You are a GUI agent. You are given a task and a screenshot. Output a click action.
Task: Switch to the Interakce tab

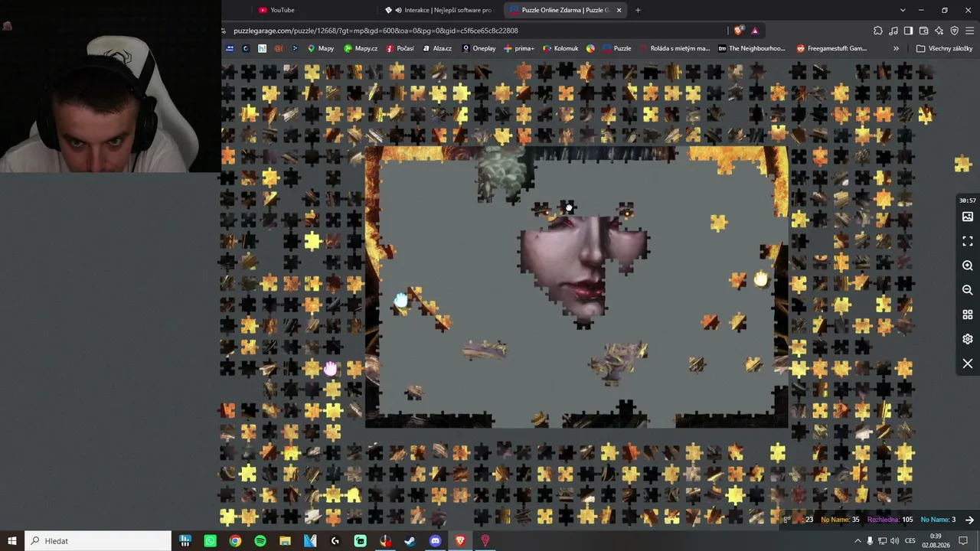tap(440, 10)
